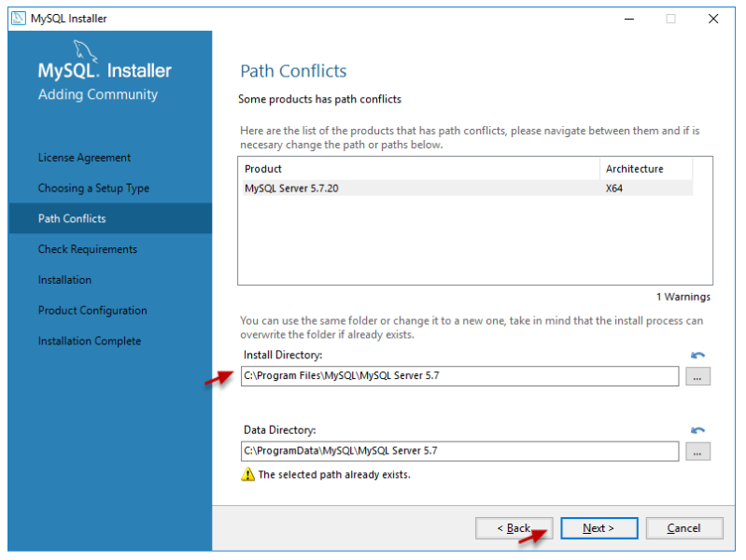Click into the Data Directory text field
Screen dimensions: 746x560
[459, 451]
